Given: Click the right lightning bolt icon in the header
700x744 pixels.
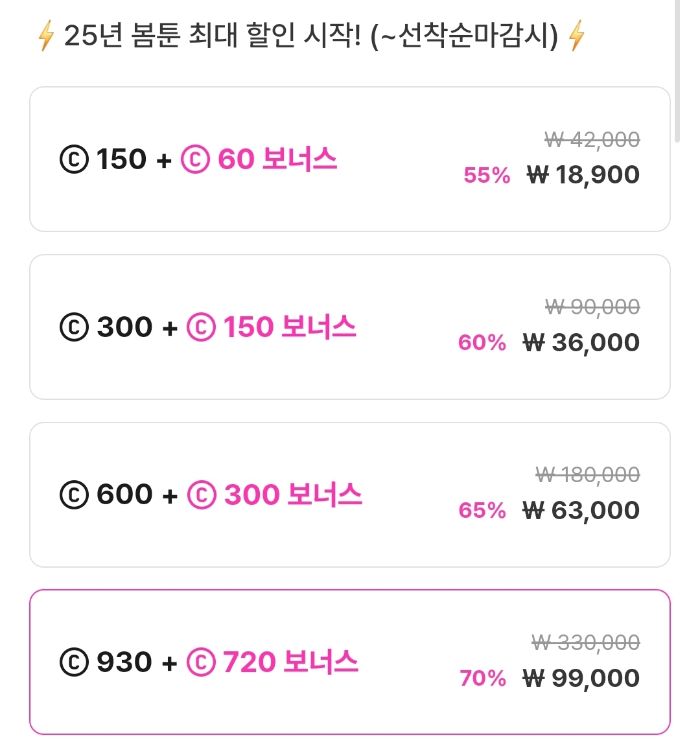Looking at the screenshot, I should click(576, 36).
